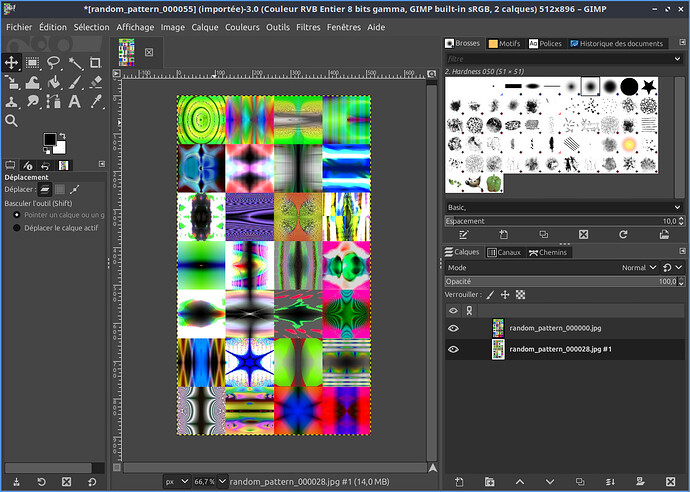Screen dimensions: 690x492
Task: Open the Couleurs menu
Action: tap(242, 27)
